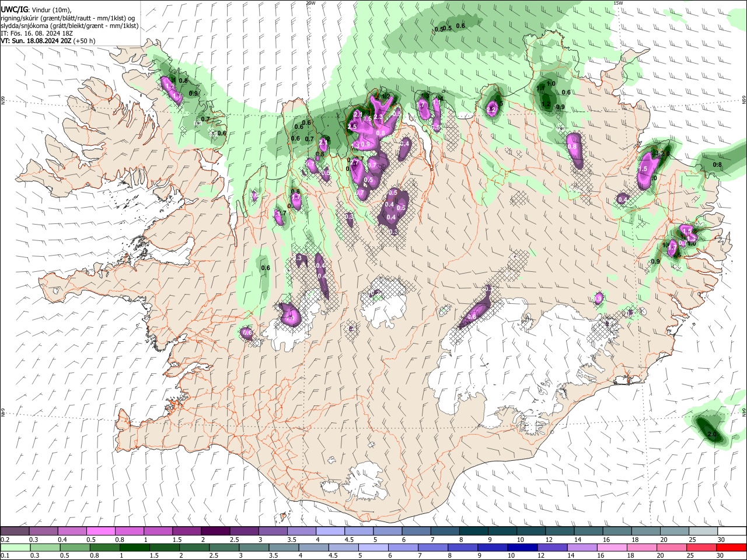The width and height of the screenshot is (747, 560).
Task: Click the bright red 30 swatch in lower legend row
Action: point(731,547)
